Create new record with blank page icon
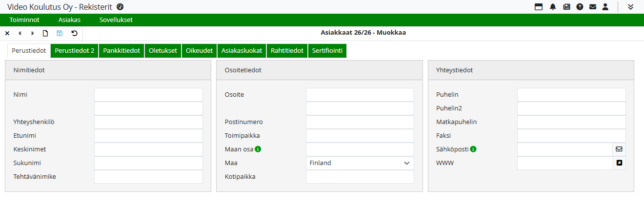This screenshot has width=644, height=211. tap(45, 33)
